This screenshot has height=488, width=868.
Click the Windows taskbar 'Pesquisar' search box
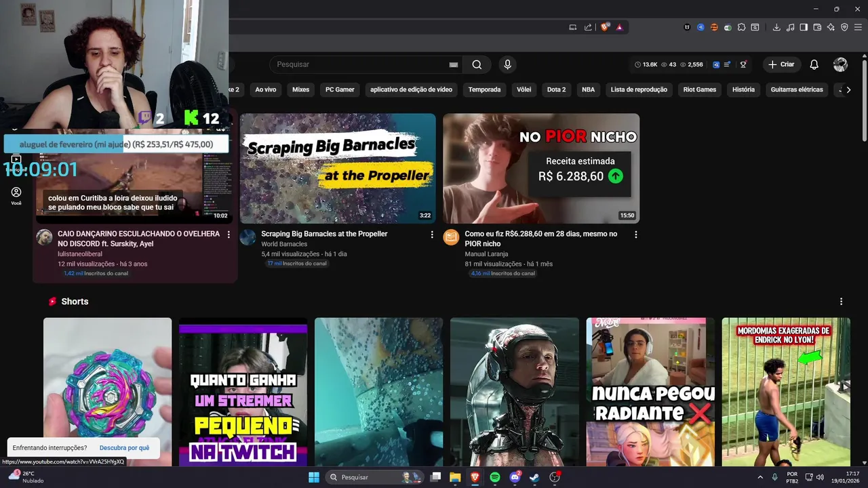click(x=374, y=477)
